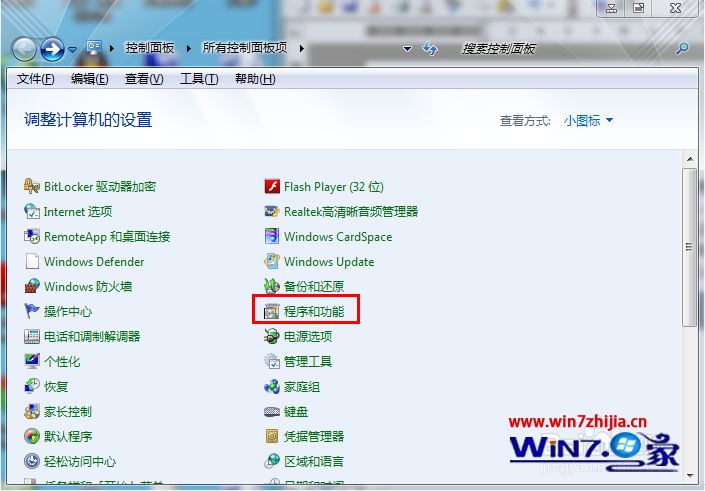Click the 操作中心 flag icon
Image resolution: width=705 pixels, height=491 pixels.
pyautogui.click(x=32, y=311)
